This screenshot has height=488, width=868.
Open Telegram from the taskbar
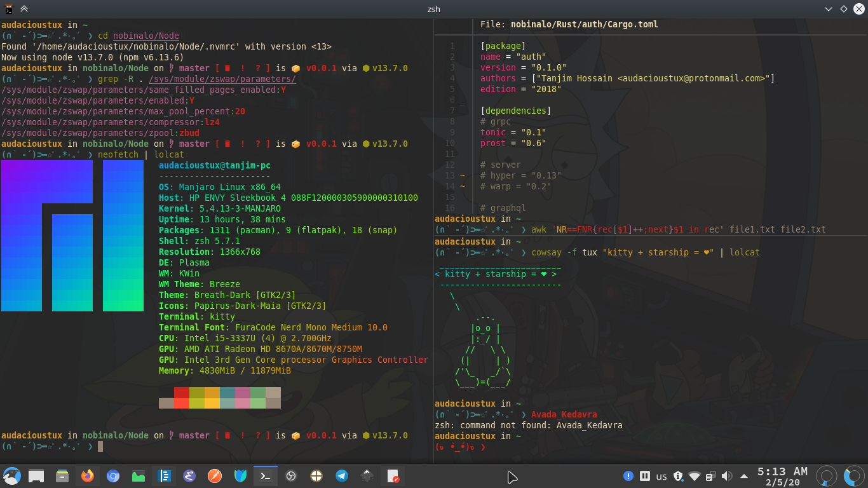tap(342, 476)
